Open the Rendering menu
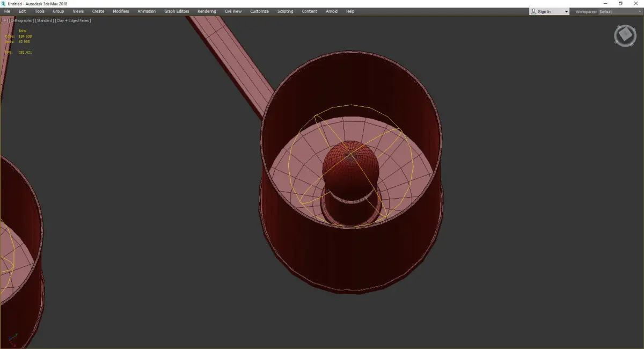Viewport: 644px width, 349px height. (207, 11)
